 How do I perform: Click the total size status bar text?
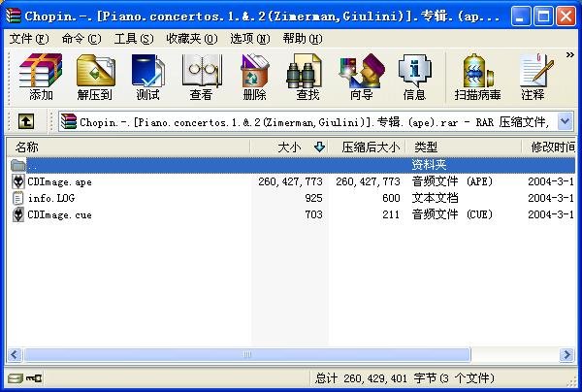(404, 378)
